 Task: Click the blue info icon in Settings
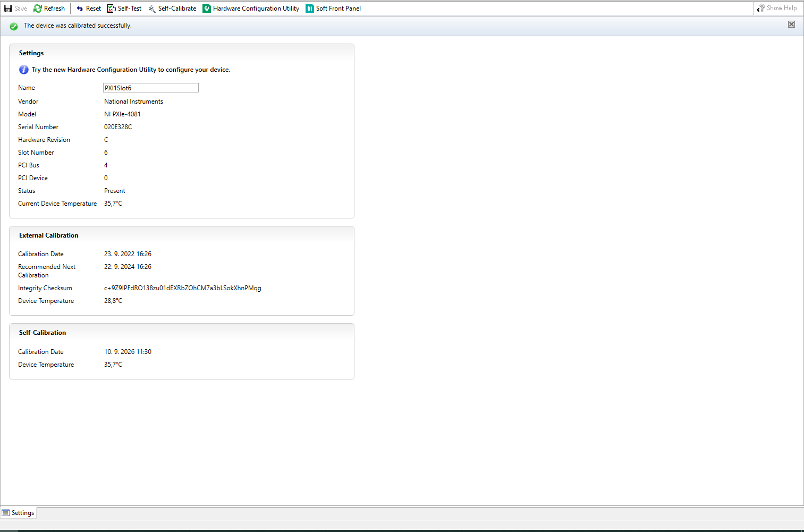(24, 70)
